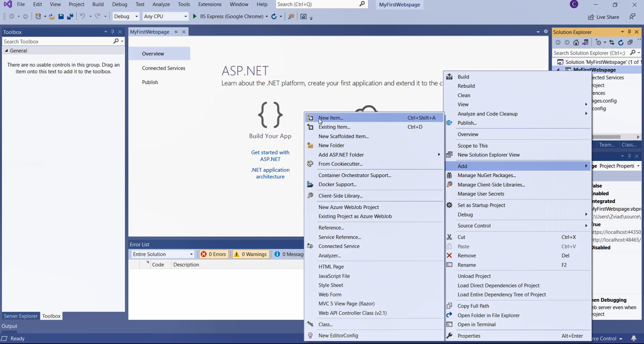
Task: Click the Save All toolbar icon
Action: 69,17
